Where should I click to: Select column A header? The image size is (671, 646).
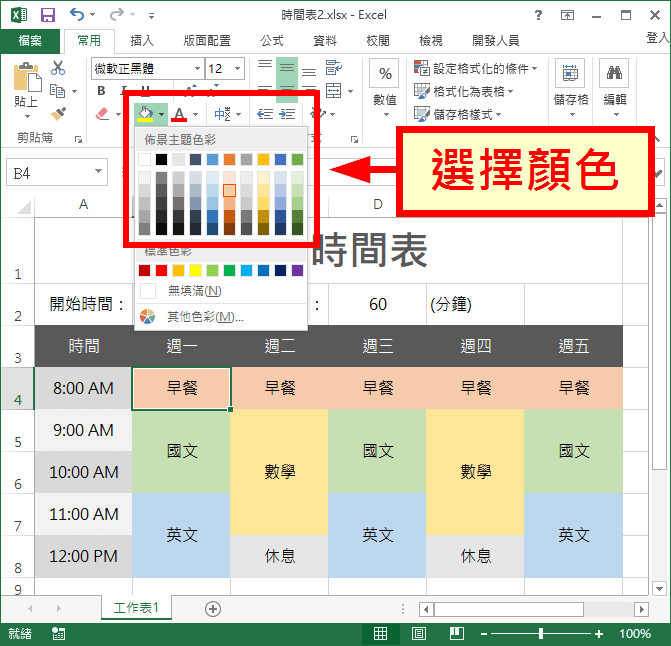pos(83,204)
